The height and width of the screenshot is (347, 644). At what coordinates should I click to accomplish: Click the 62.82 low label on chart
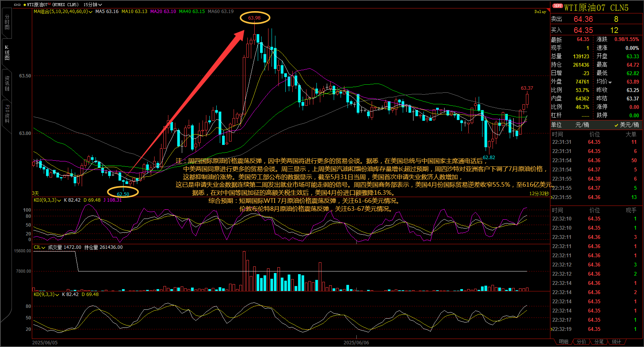click(489, 158)
